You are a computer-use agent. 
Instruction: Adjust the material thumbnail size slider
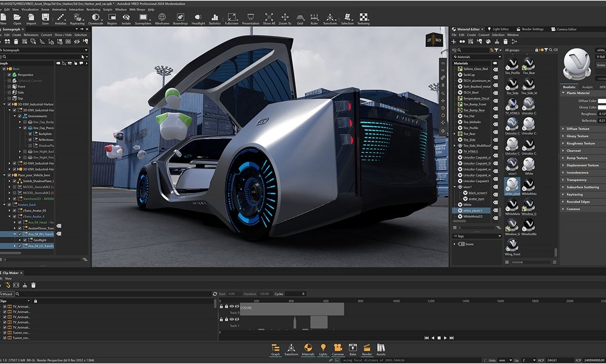click(530, 262)
